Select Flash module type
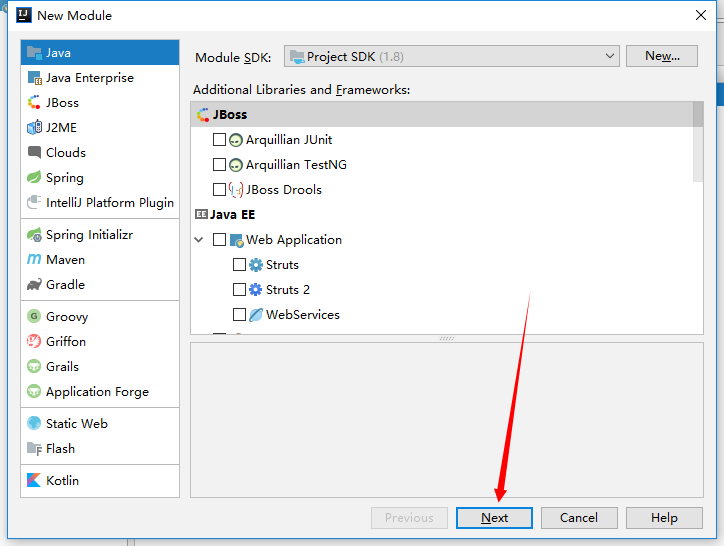724x546 pixels. pyautogui.click(x=100, y=449)
